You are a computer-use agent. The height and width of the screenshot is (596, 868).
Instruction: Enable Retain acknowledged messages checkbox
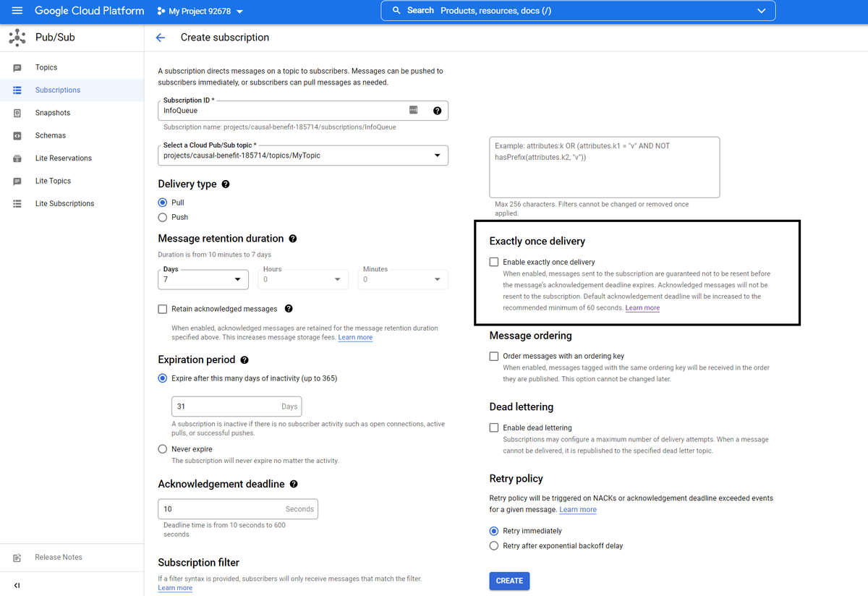point(162,310)
